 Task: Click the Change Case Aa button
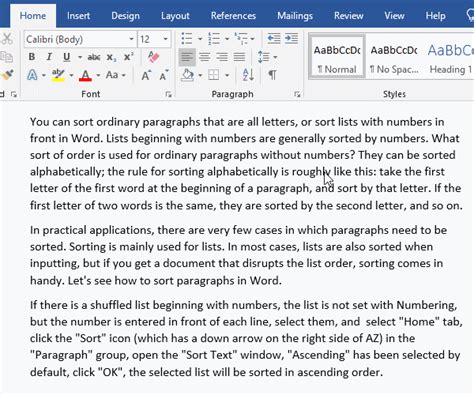[x=112, y=75]
